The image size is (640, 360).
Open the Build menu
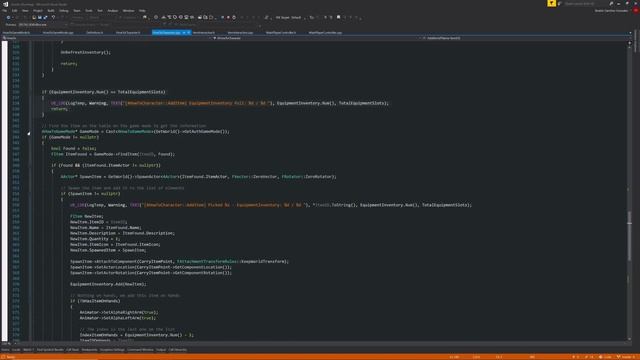pyautogui.click(x=51, y=11)
